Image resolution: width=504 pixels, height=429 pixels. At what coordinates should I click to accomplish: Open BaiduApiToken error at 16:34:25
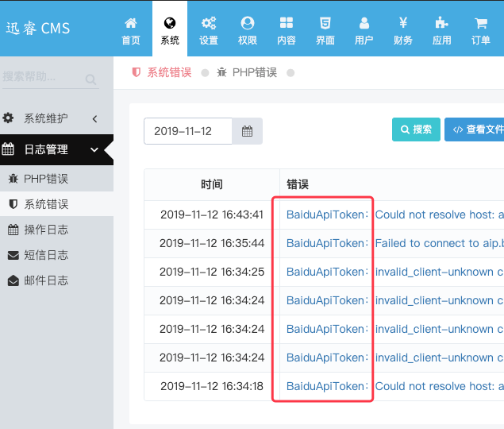327,272
